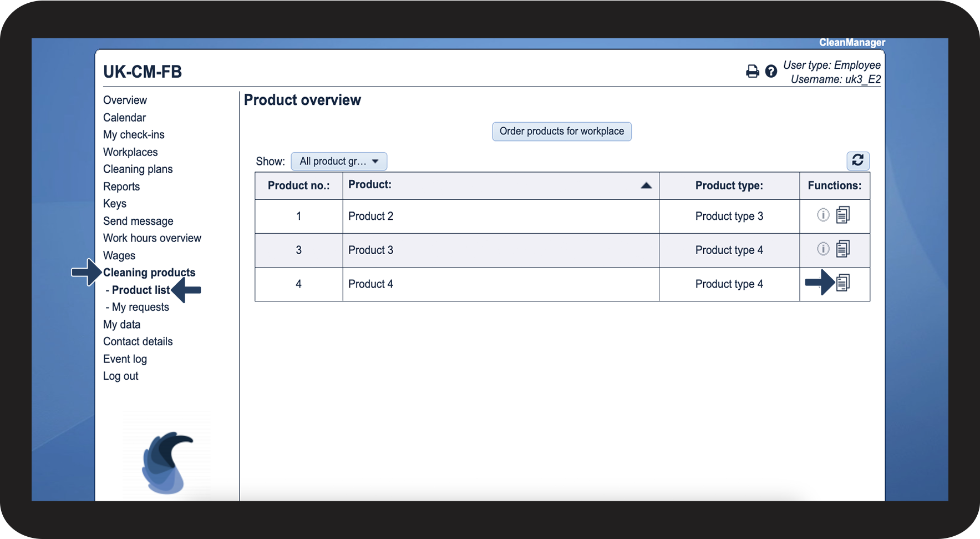Select Product list submenu item
This screenshot has height=539, width=980.
(141, 290)
